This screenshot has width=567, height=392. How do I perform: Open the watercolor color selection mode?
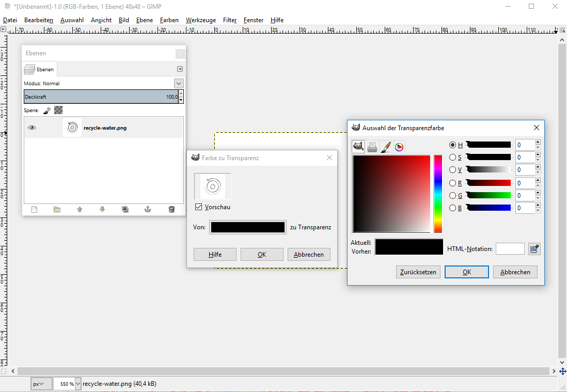tap(387, 146)
